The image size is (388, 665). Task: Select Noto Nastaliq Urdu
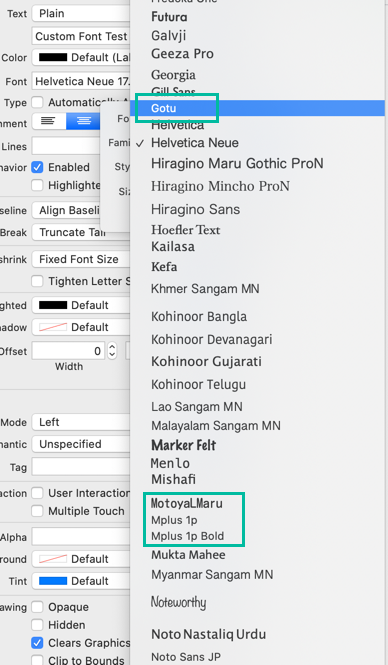(x=209, y=634)
